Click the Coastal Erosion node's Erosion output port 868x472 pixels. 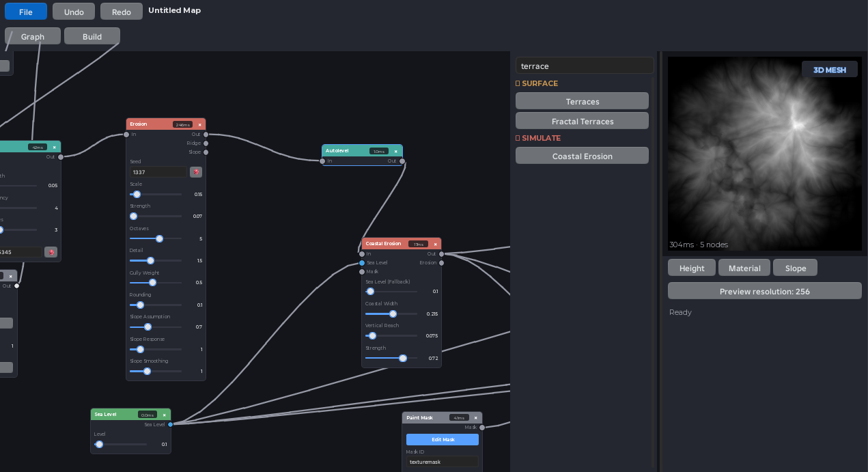[x=441, y=263]
